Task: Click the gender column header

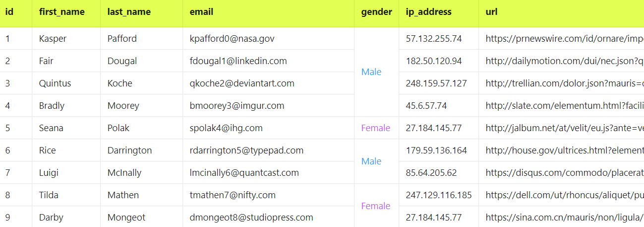Action: [377, 13]
